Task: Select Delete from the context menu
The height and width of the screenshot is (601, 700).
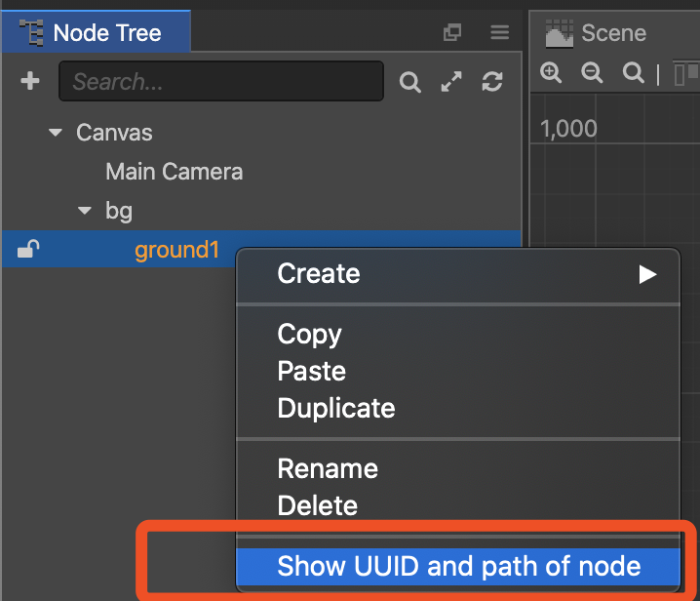Action: pos(317,505)
